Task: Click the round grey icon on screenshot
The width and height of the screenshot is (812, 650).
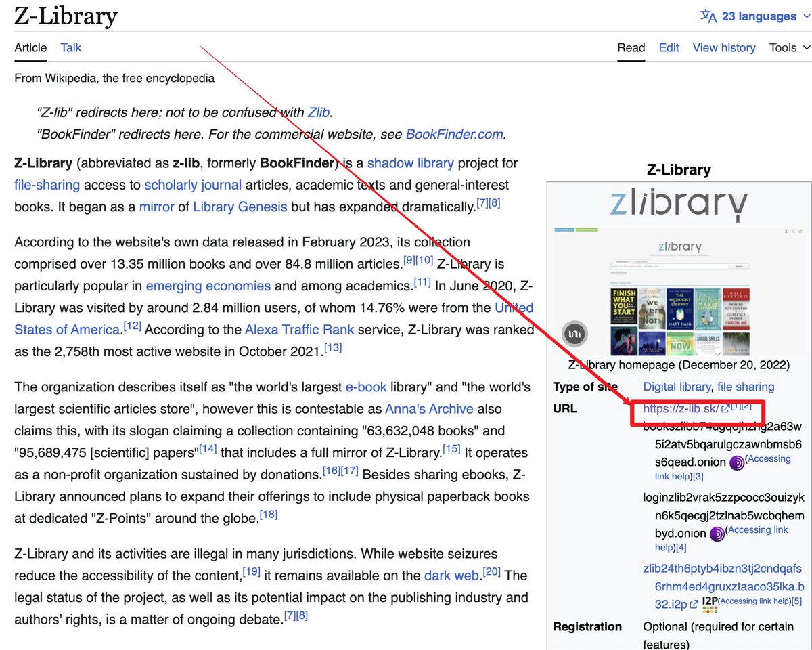Action: [x=576, y=334]
